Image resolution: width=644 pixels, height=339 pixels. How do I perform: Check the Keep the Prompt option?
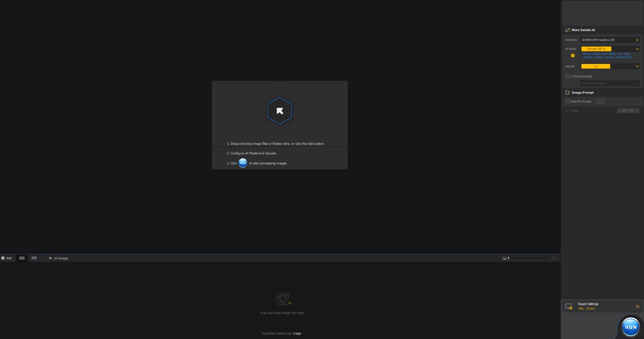pyautogui.click(x=568, y=101)
